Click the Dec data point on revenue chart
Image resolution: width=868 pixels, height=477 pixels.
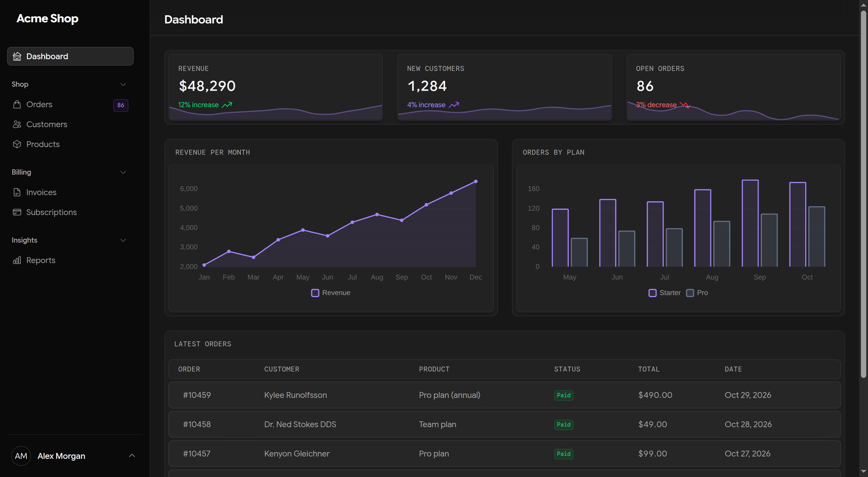475,181
